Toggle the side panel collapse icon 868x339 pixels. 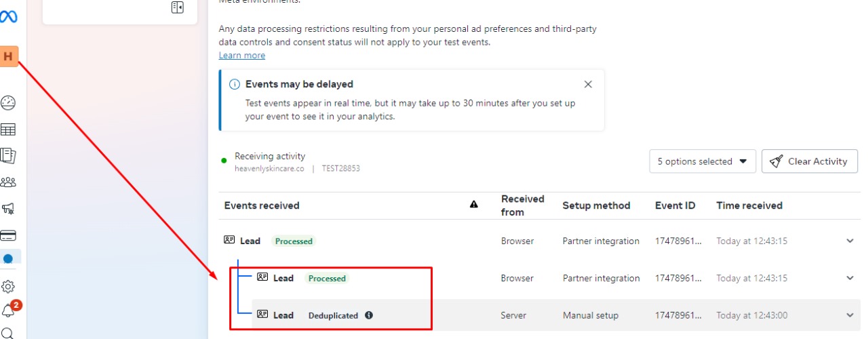[x=178, y=7]
